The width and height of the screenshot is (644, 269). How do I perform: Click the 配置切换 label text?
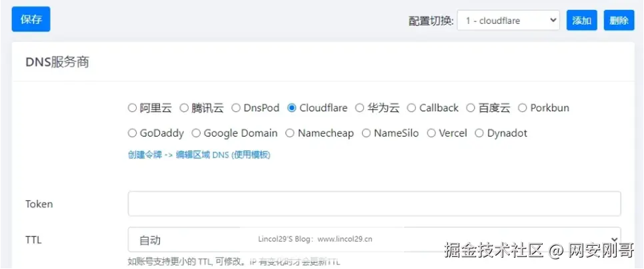431,21
